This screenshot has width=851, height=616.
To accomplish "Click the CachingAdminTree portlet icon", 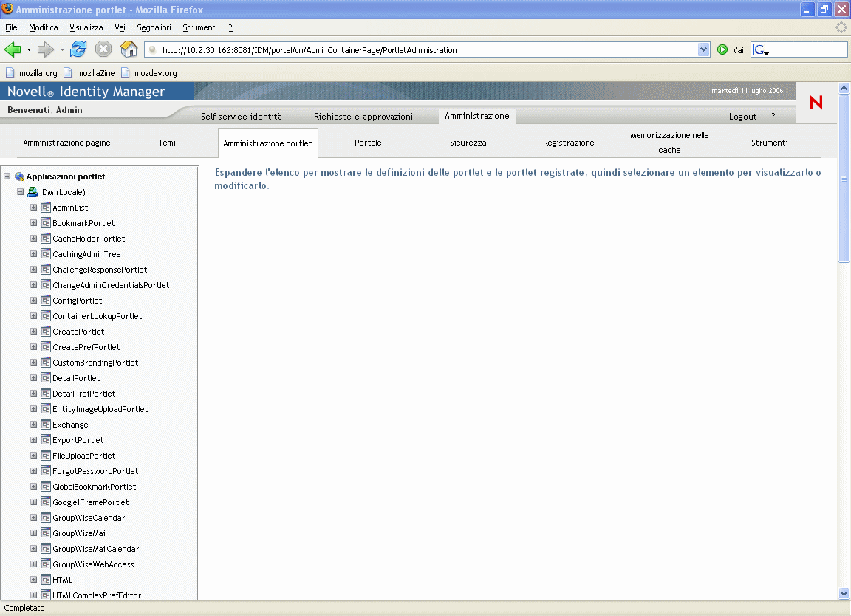I will click(x=46, y=254).
